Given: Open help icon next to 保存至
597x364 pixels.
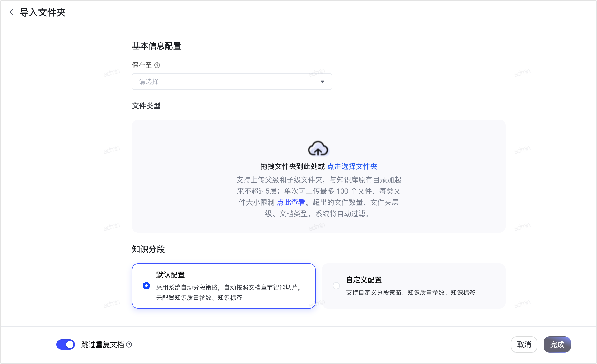Looking at the screenshot, I should (157, 65).
